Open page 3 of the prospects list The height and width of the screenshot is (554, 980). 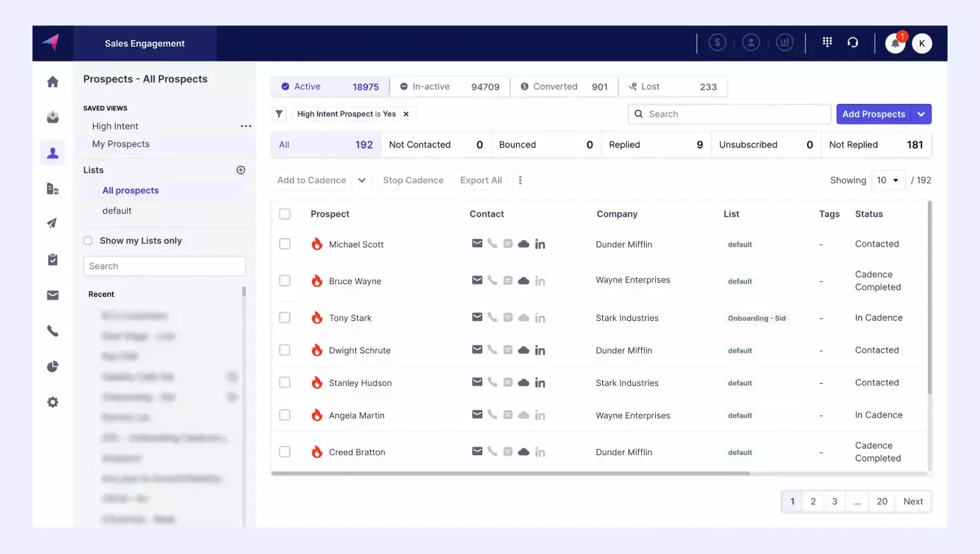(834, 501)
